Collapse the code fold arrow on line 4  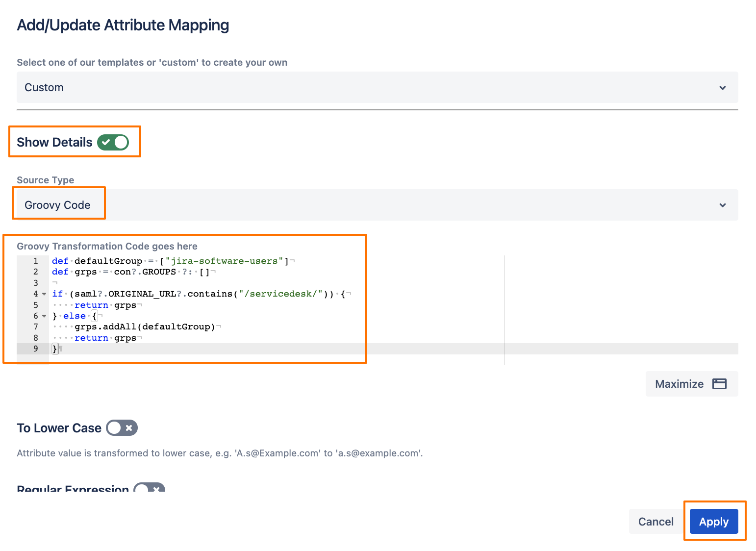point(44,294)
